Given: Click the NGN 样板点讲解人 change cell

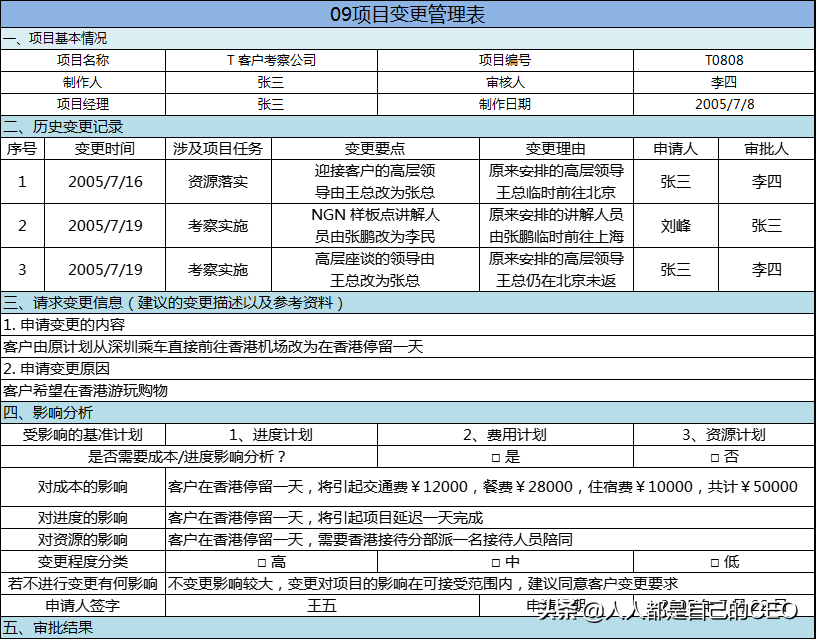Looking at the screenshot, I should point(375,225).
